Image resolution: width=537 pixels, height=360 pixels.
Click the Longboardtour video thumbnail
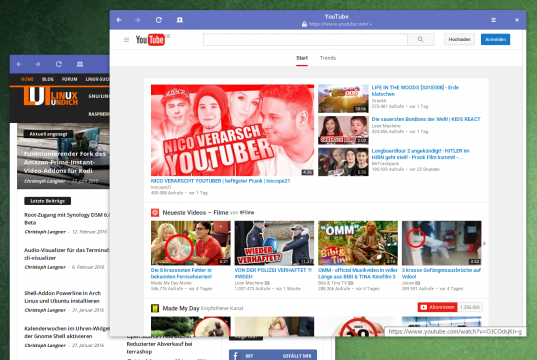point(343,162)
